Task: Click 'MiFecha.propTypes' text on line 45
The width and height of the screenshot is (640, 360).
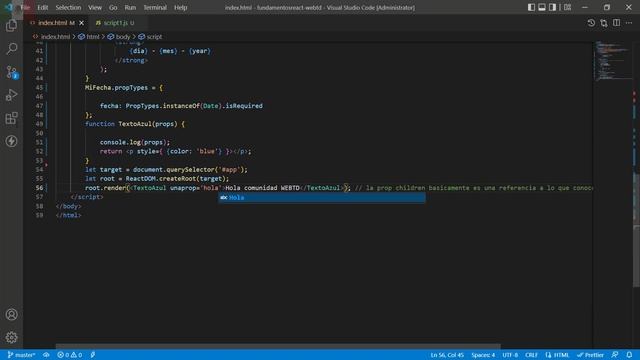Action: tap(116, 87)
